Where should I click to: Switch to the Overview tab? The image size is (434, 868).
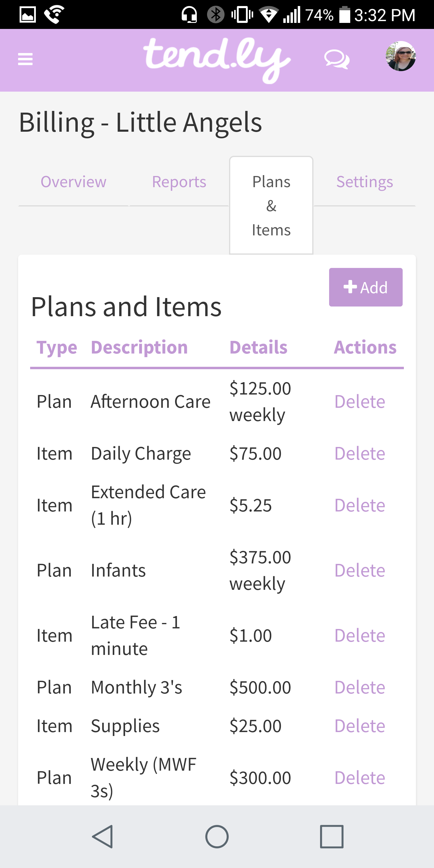(74, 182)
